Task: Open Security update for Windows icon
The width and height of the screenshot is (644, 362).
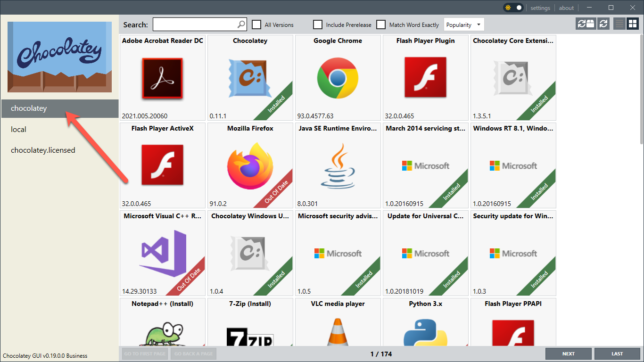Action: pyautogui.click(x=513, y=254)
